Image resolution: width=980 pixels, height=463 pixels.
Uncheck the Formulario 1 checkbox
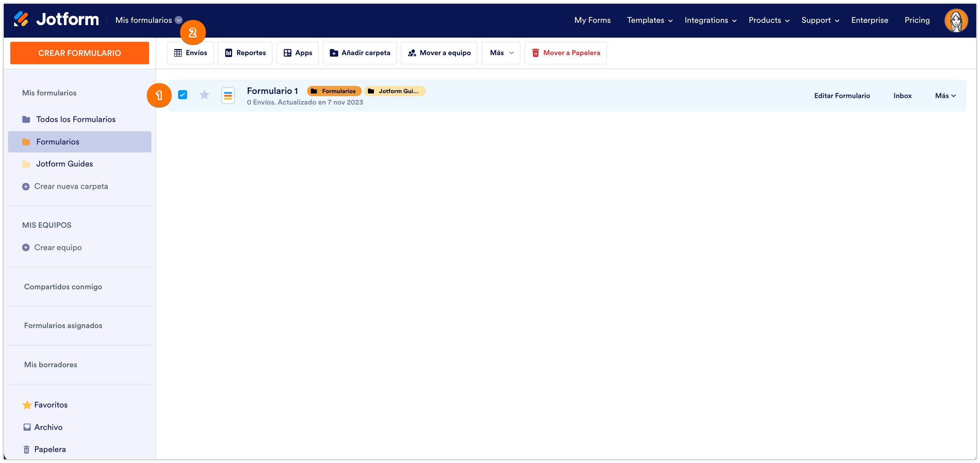pos(183,95)
